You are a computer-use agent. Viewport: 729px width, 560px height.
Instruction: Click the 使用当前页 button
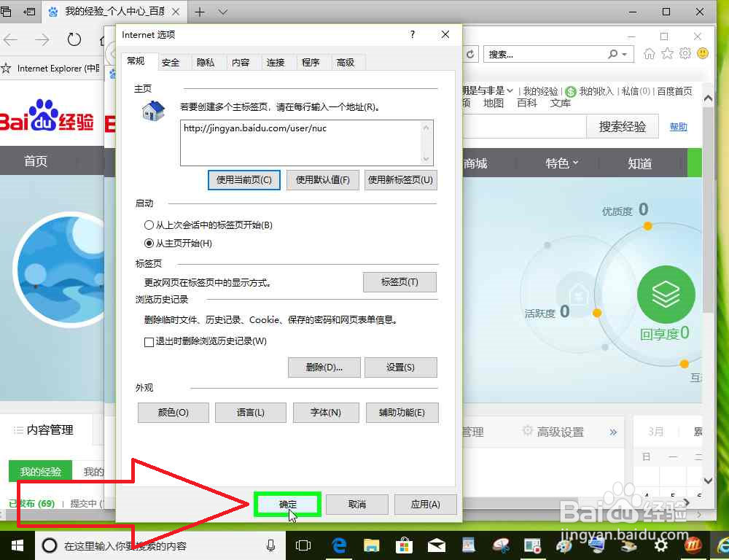pyautogui.click(x=243, y=180)
